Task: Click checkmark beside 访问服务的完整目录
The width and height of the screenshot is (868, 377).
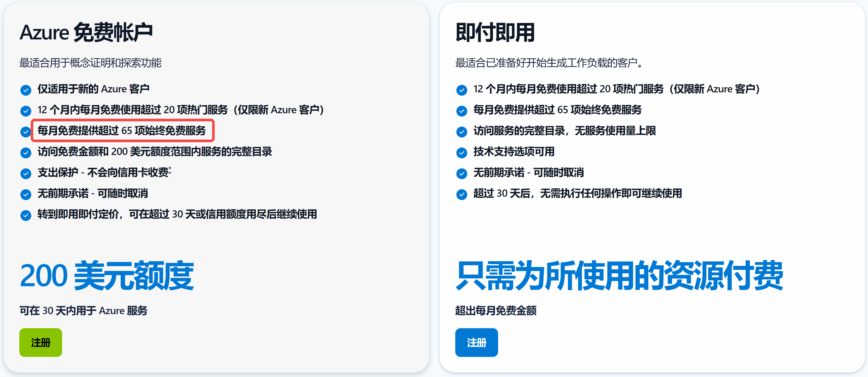Action: [x=462, y=132]
